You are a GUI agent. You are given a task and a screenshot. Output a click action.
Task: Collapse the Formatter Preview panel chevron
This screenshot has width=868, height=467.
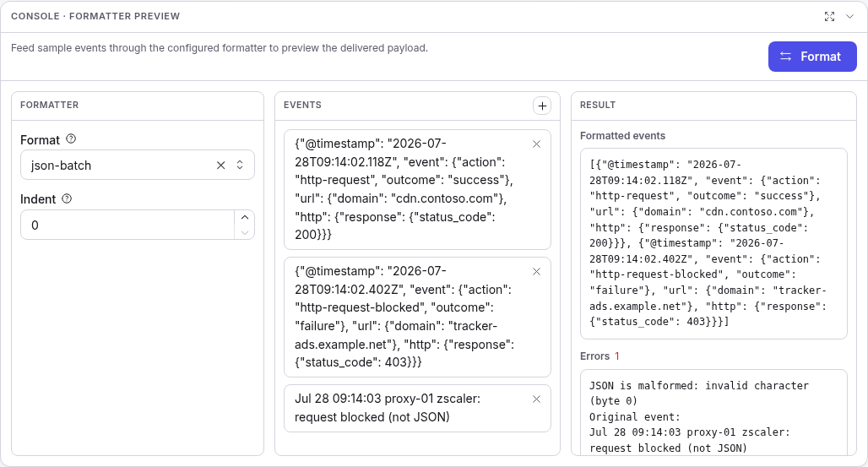pyautogui.click(x=849, y=17)
